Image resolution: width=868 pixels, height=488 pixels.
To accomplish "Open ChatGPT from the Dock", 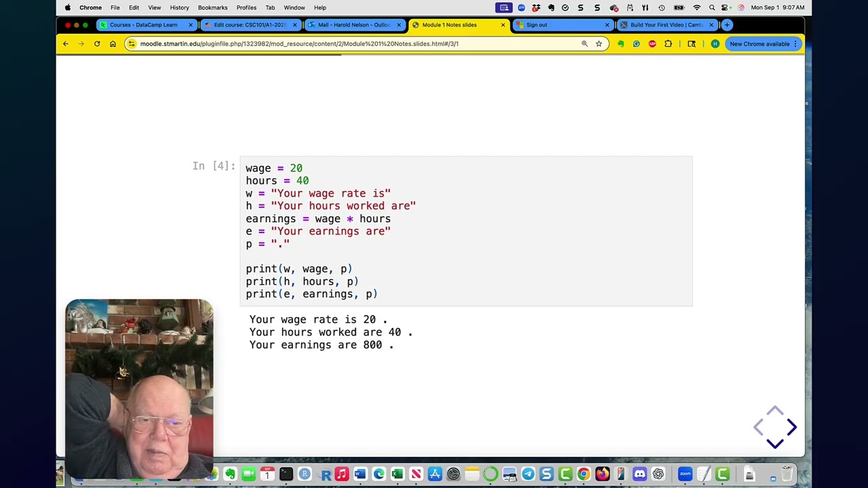I will click(x=658, y=474).
